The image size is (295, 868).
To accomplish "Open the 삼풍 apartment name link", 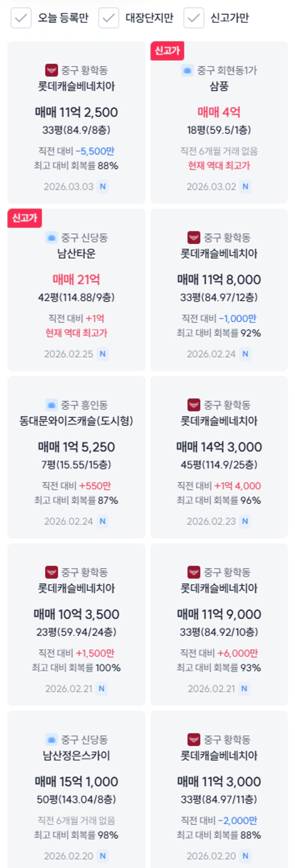I will click(x=219, y=86).
